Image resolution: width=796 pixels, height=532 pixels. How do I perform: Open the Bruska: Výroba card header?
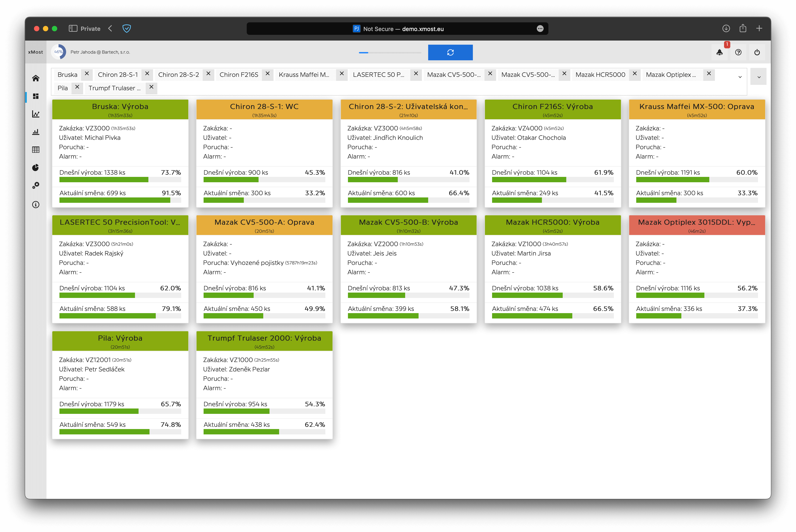coord(120,109)
